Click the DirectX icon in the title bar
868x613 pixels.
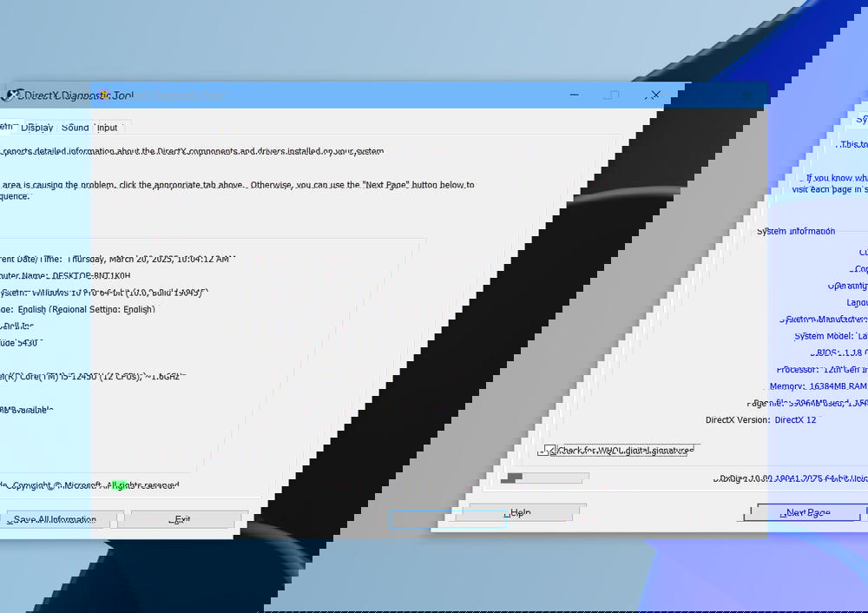(x=11, y=96)
